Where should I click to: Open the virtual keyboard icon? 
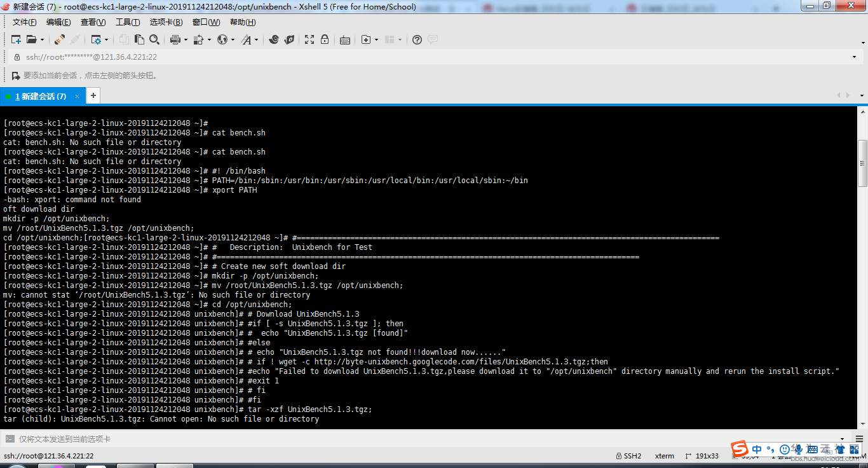coord(345,39)
